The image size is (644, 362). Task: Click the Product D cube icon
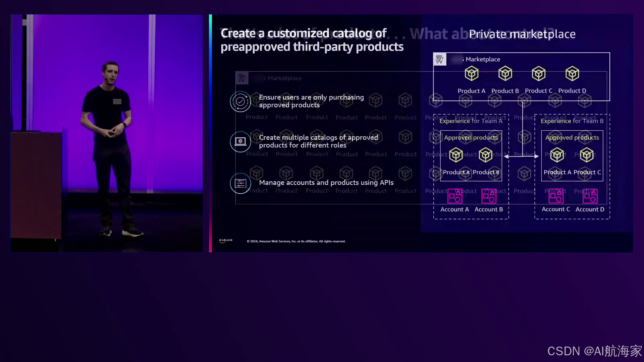pyautogui.click(x=572, y=73)
